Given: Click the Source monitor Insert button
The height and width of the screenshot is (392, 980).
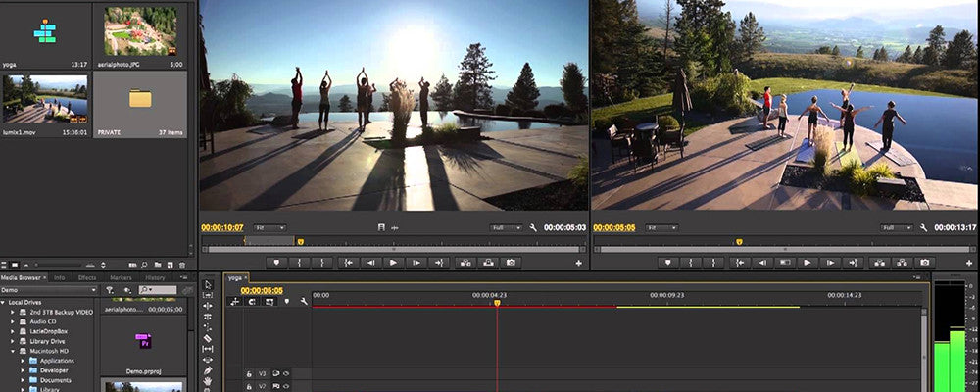Looking at the screenshot, I should 464,263.
